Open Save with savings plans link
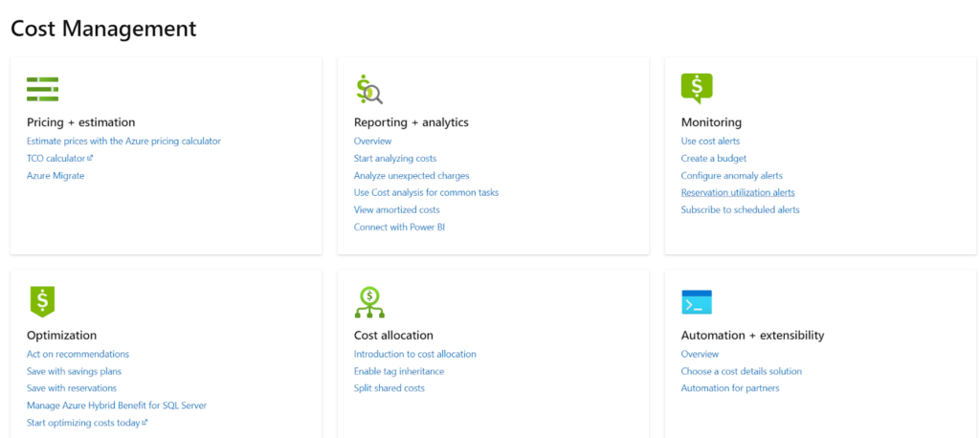The width and height of the screenshot is (980, 438). point(75,371)
